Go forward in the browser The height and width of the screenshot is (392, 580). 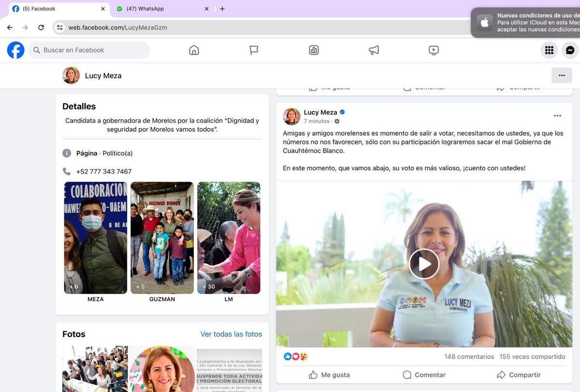tap(26, 28)
